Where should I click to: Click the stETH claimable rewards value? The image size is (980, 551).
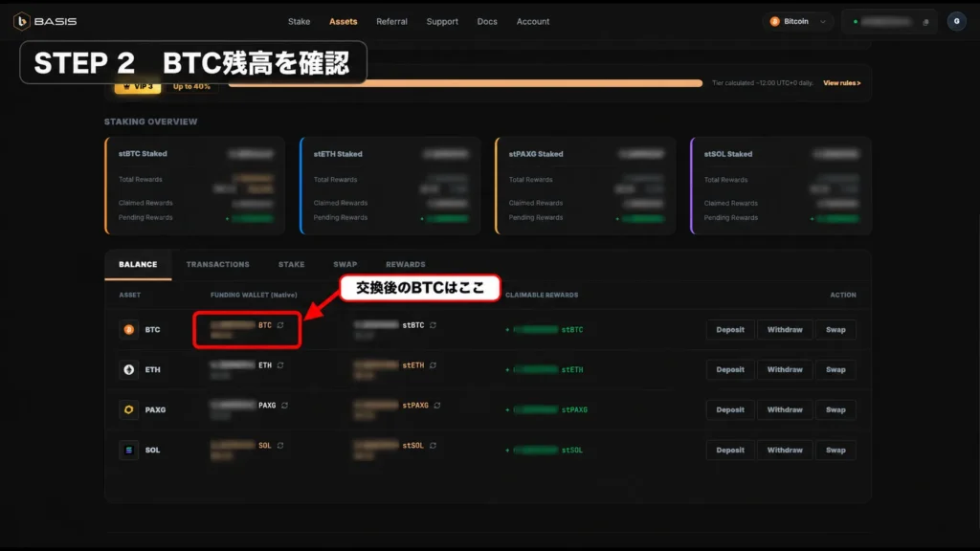pos(545,369)
